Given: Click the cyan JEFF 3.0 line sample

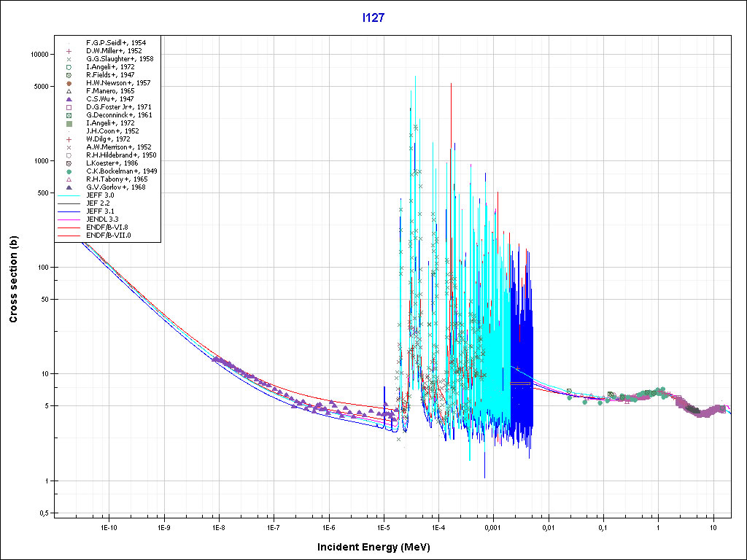Looking at the screenshot, I should [68, 195].
